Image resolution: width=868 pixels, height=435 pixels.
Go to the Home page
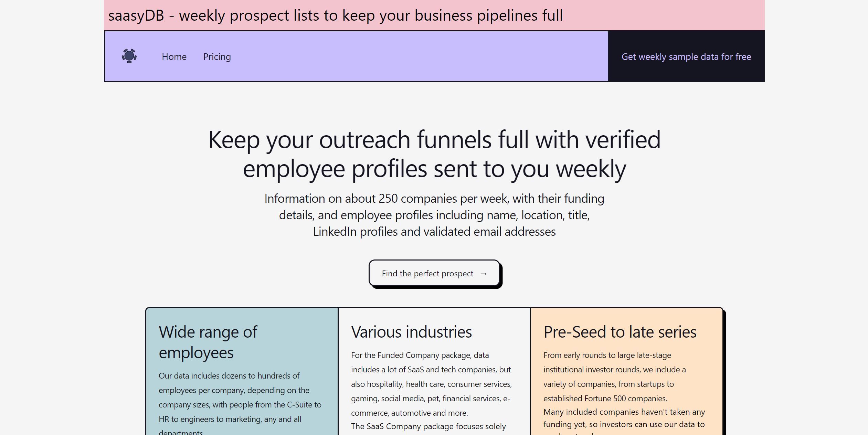click(x=174, y=57)
